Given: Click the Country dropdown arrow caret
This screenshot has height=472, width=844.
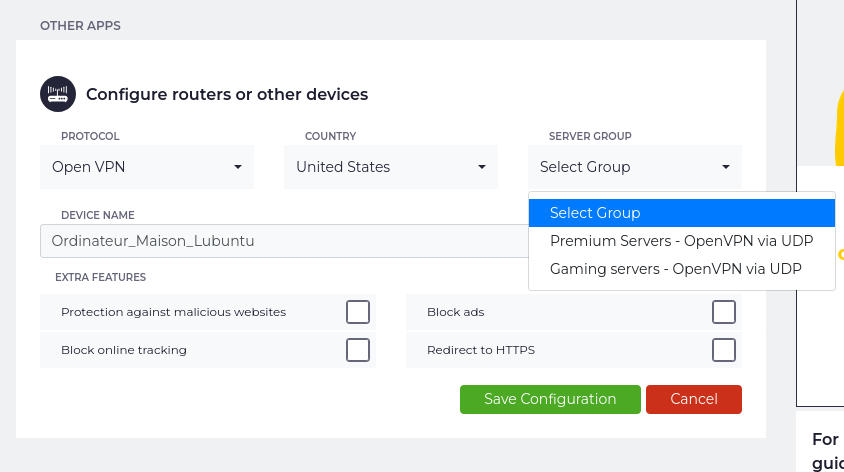Looking at the screenshot, I should [x=482, y=167].
